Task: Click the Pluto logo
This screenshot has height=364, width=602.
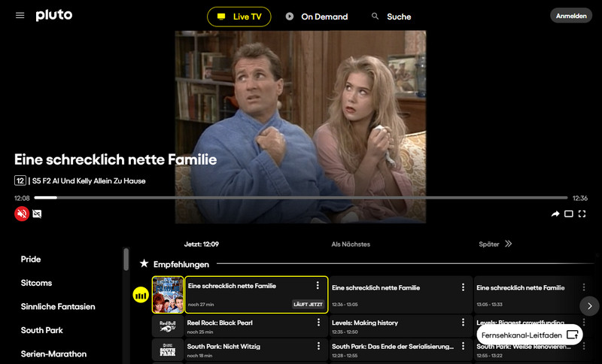Action: tap(54, 15)
